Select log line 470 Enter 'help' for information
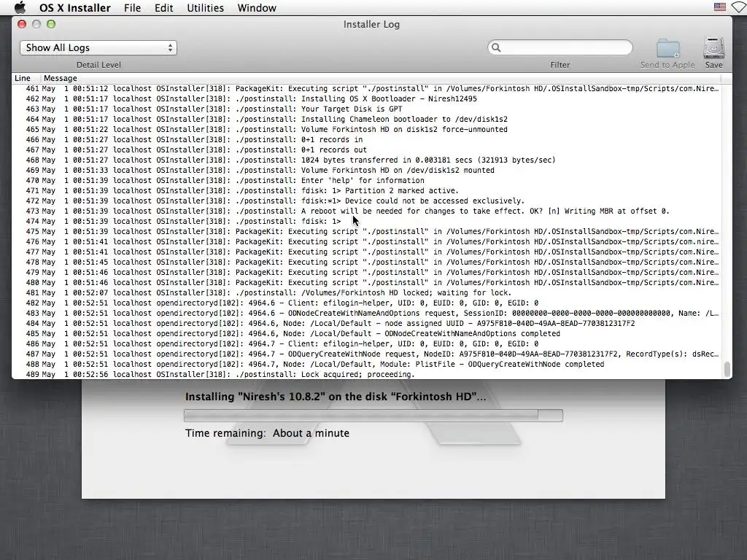This screenshot has width=747, height=560. tap(366, 181)
